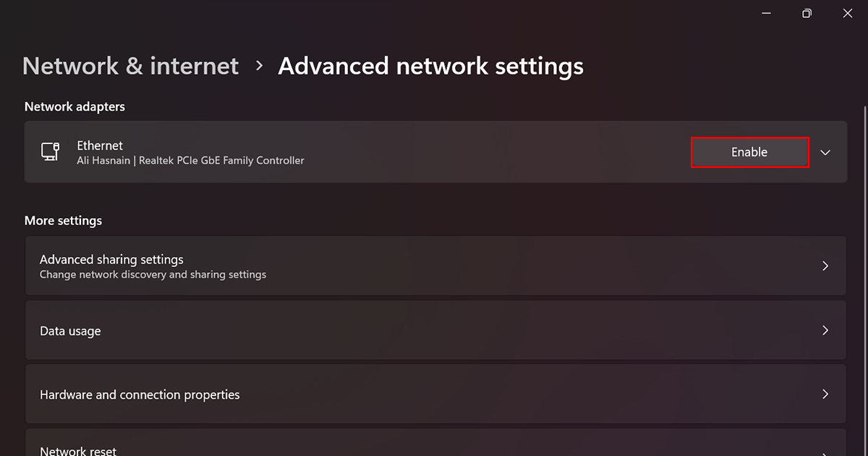868x456 pixels.
Task: Expand the Ethernet adapter details chevron
Action: click(825, 153)
